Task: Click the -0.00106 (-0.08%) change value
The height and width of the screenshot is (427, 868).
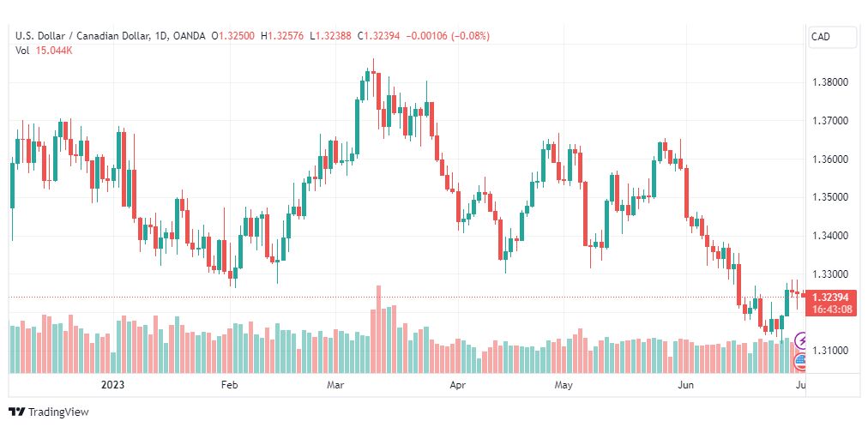Action: [449, 36]
